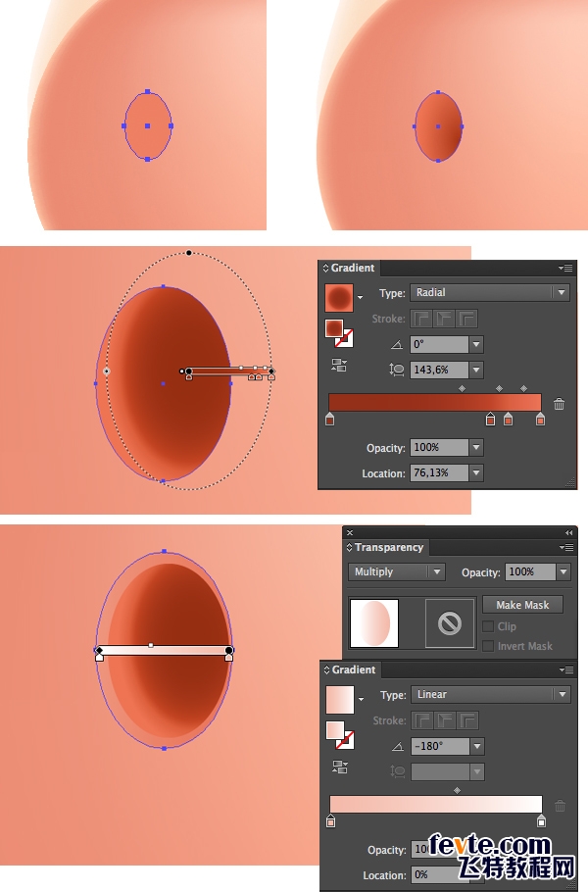The image size is (588, 892).
Task: Open the Radial gradient Type dropdown
Action: (490, 292)
